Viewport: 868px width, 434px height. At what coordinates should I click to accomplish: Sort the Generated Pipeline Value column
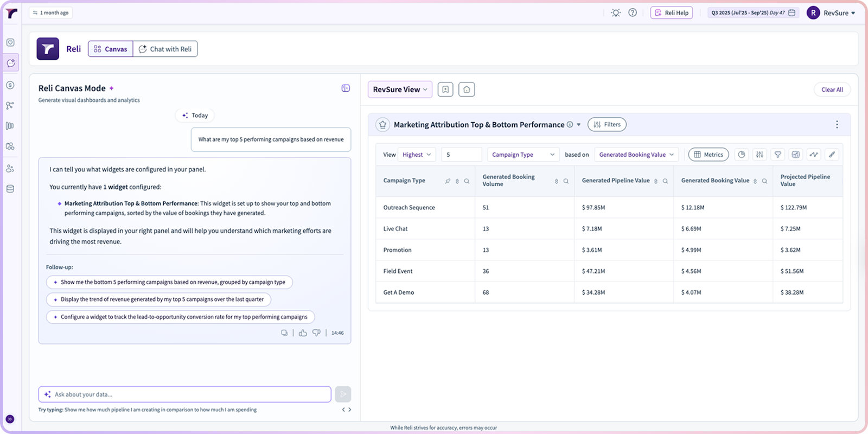[x=656, y=181]
